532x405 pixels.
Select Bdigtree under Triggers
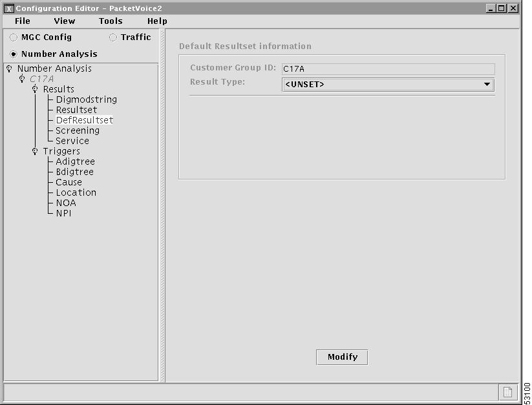click(x=74, y=172)
